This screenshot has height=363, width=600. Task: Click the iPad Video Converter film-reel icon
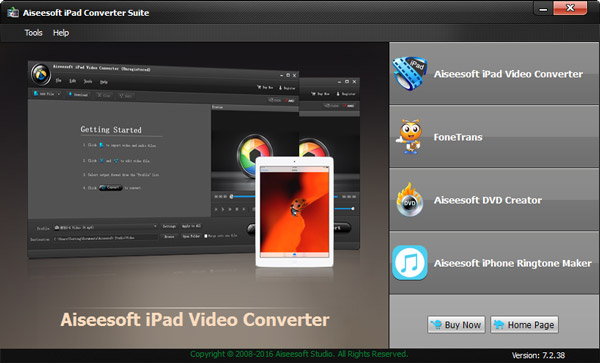pyautogui.click(x=410, y=73)
